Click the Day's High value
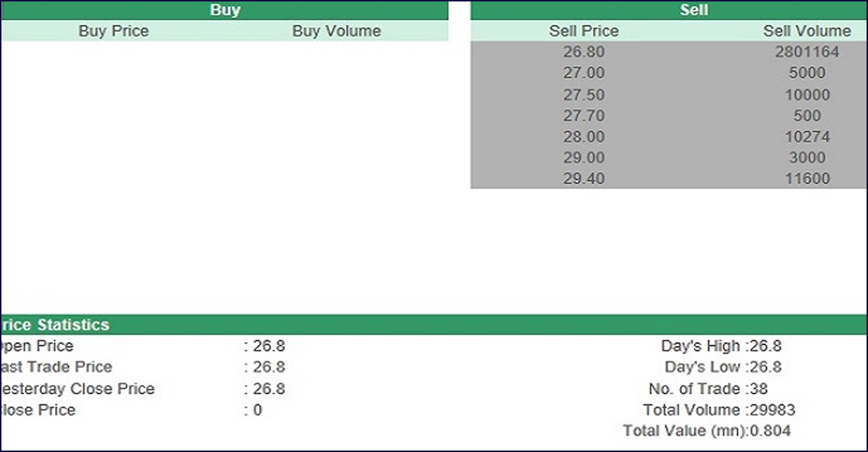The height and width of the screenshot is (452, 868). tap(765, 346)
